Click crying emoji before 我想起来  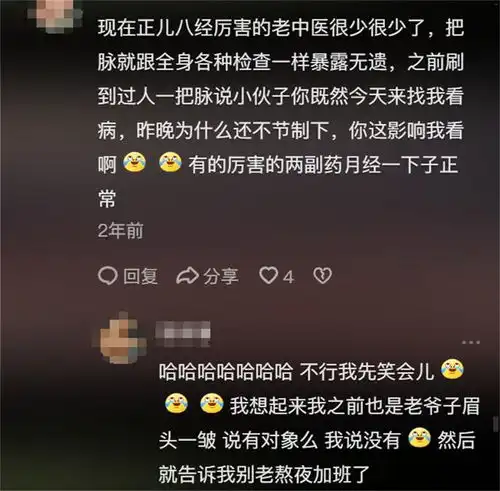(212, 403)
